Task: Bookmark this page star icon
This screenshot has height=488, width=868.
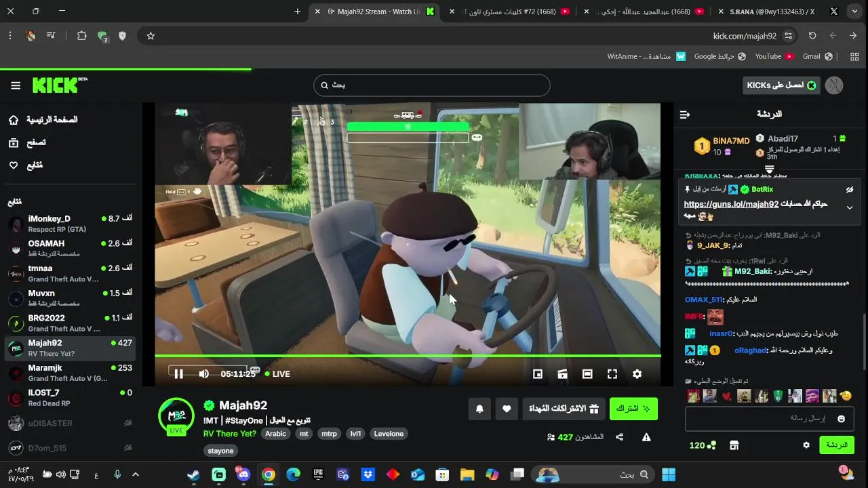Action: point(151,36)
